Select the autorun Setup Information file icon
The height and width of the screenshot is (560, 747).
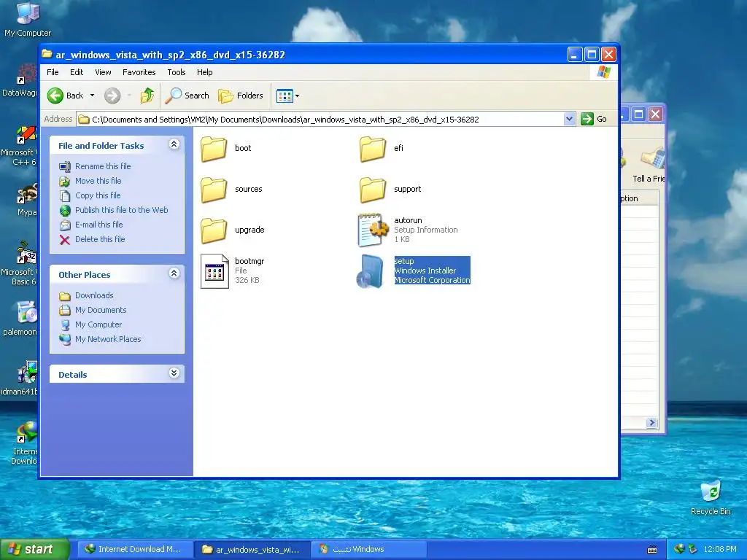point(373,230)
